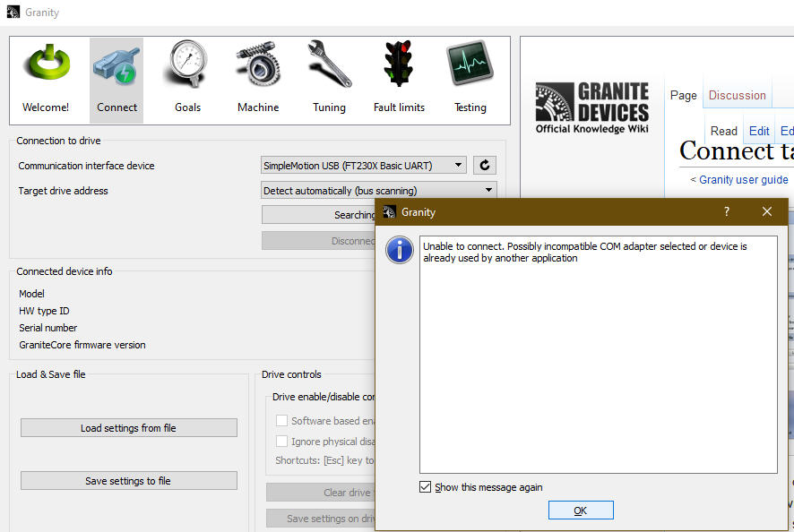Click Load settings from file button
Image resolution: width=794 pixels, height=532 pixels.
129,428
